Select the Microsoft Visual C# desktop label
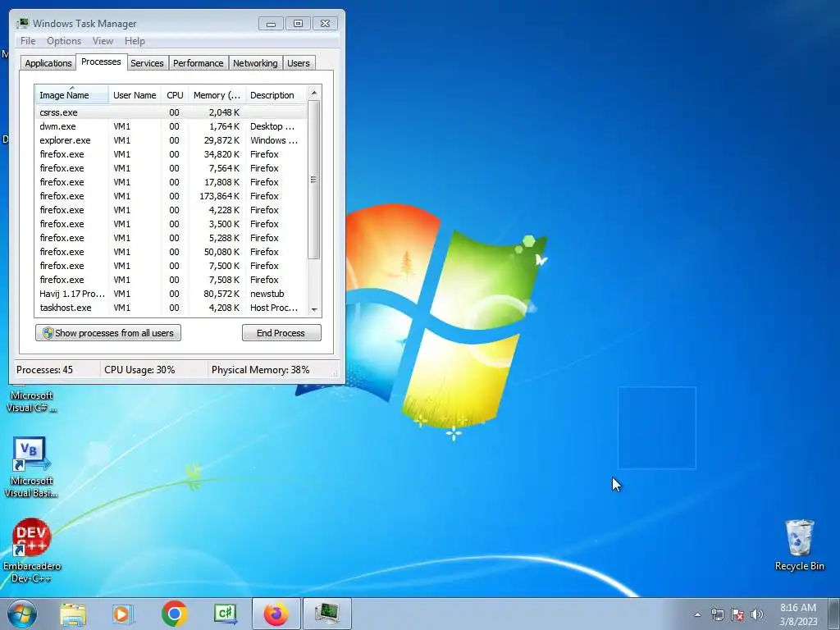 (31, 401)
